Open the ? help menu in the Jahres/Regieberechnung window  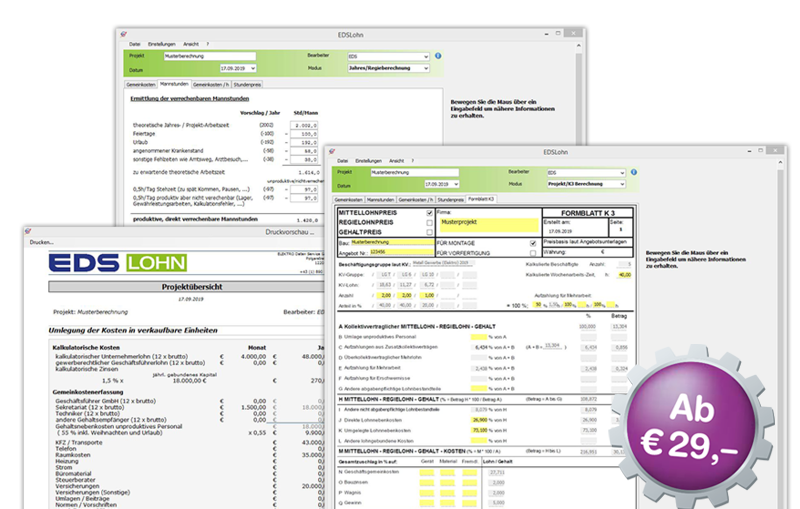pyautogui.click(x=208, y=44)
